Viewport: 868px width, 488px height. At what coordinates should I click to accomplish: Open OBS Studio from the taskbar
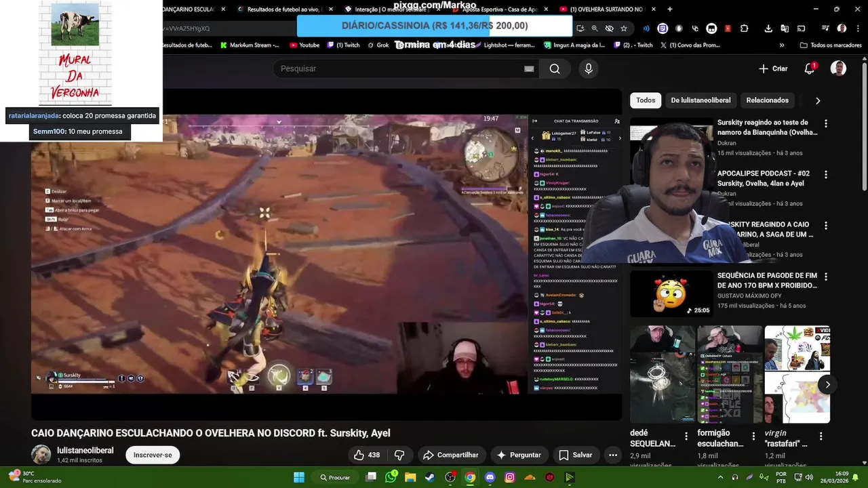point(450,477)
